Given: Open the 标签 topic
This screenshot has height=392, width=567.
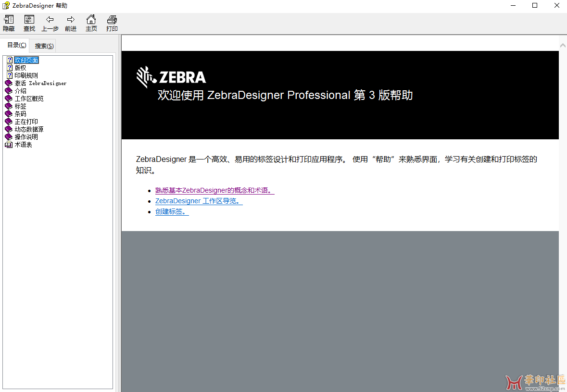Looking at the screenshot, I should click(x=20, y=106).
